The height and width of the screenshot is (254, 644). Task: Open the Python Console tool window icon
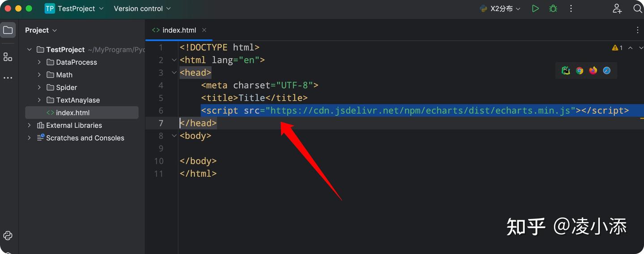tap(8, 236)
